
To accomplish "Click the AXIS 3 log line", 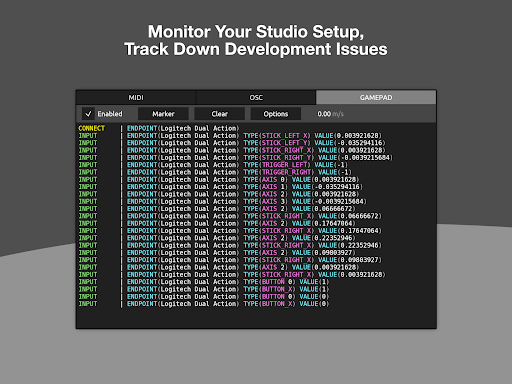I will click(222, 202).
